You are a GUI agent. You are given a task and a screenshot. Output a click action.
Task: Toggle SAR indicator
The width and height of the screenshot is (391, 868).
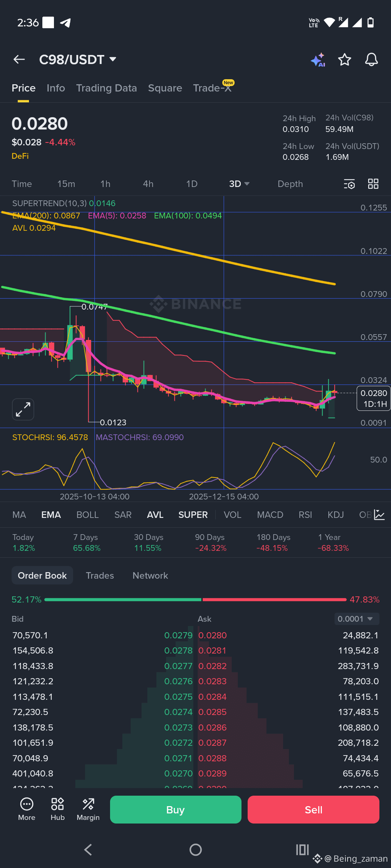point(123,515)
